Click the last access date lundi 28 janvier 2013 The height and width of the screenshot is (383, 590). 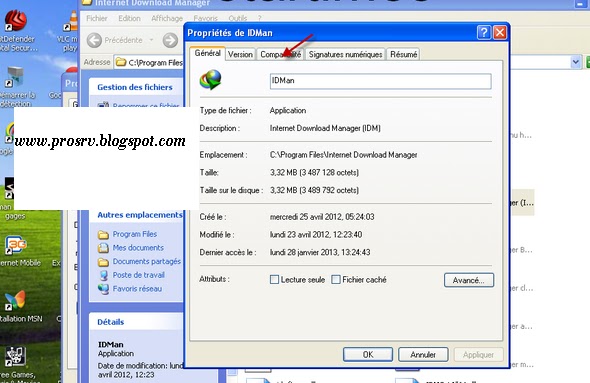click(320, 252)
